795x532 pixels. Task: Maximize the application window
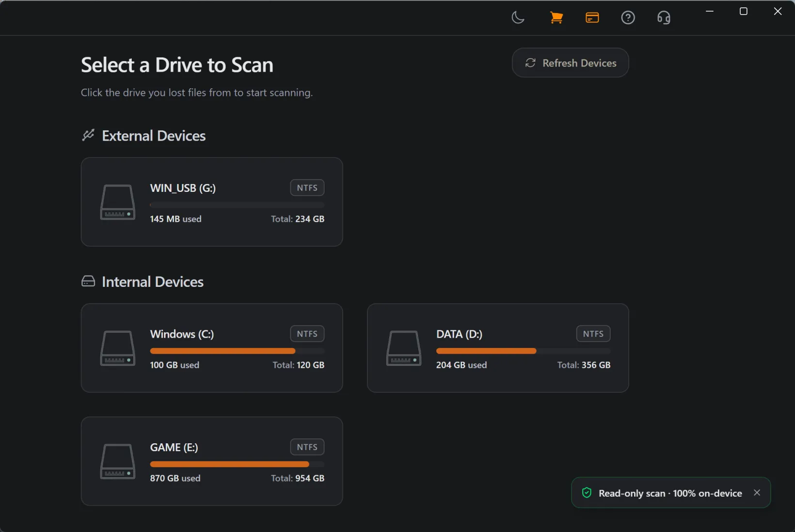point(744,11)
